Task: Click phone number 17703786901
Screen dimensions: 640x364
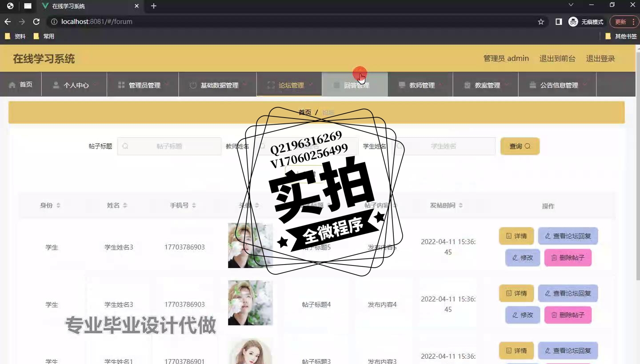Action: pyautogui.click(x=184, y=361)
